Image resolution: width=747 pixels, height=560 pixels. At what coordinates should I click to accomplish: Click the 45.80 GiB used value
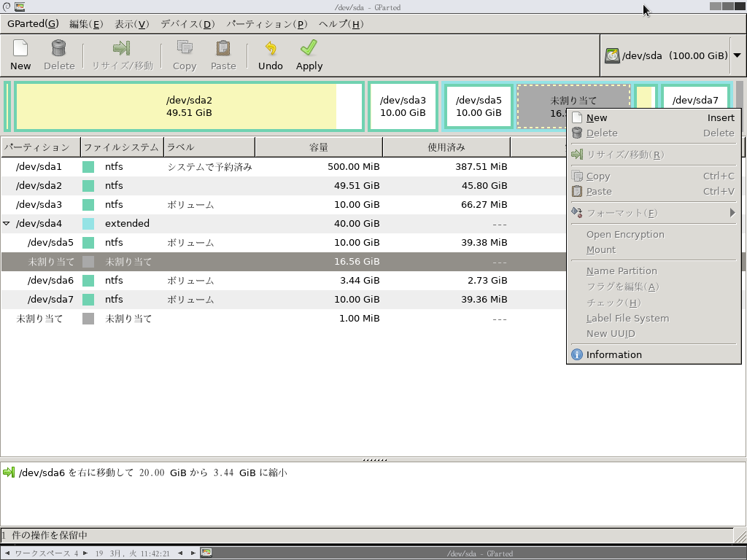[x=484, y=186]
